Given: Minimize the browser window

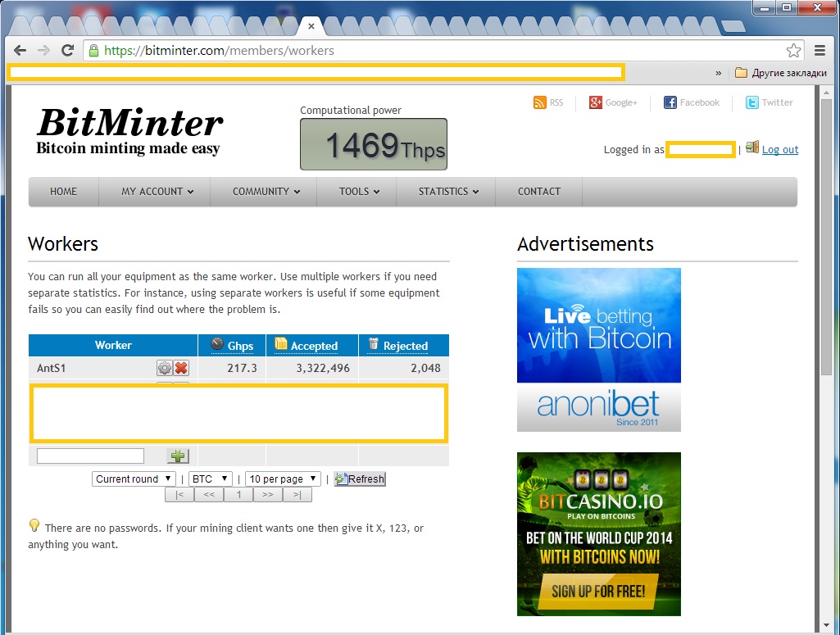Looking at the screenshot, I should coord(765,7).
